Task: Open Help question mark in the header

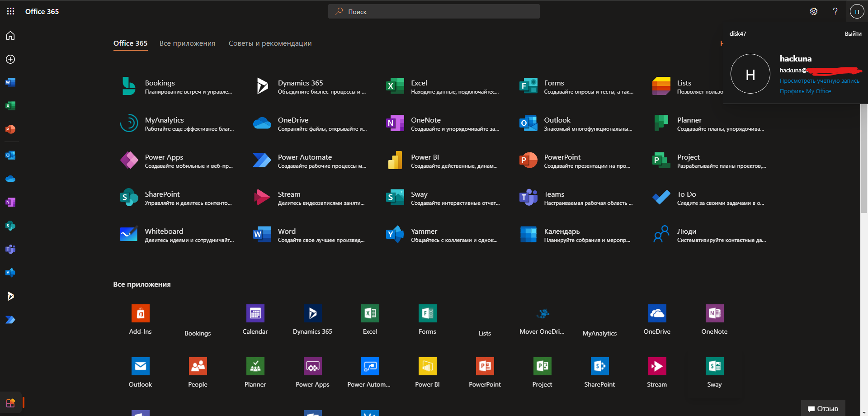Action: 835,11
